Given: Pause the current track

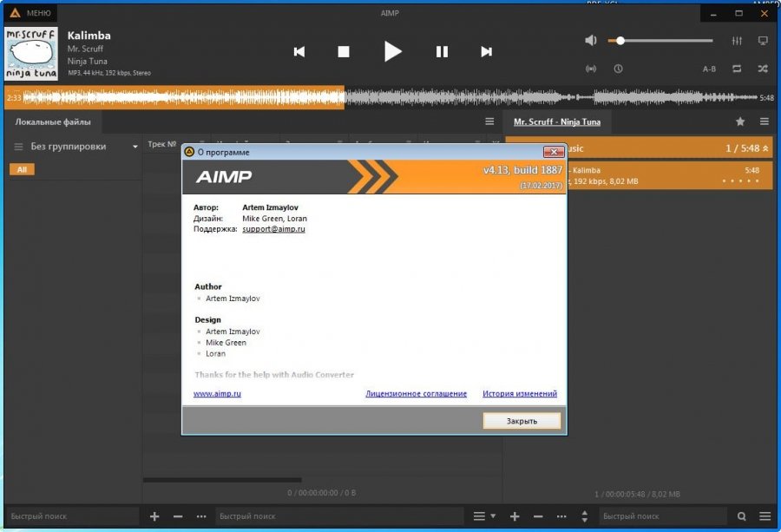Looking at the screenshot, I should [x=442, y=52].
